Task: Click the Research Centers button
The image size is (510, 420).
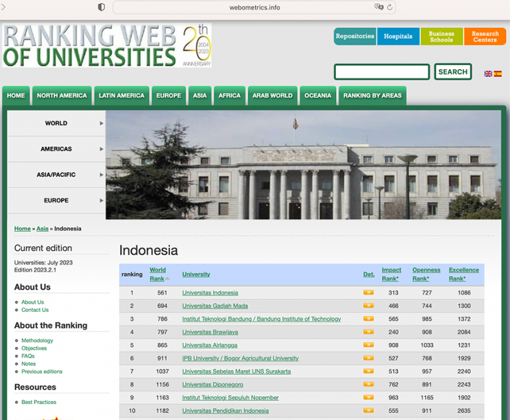Action: (485, 36)
